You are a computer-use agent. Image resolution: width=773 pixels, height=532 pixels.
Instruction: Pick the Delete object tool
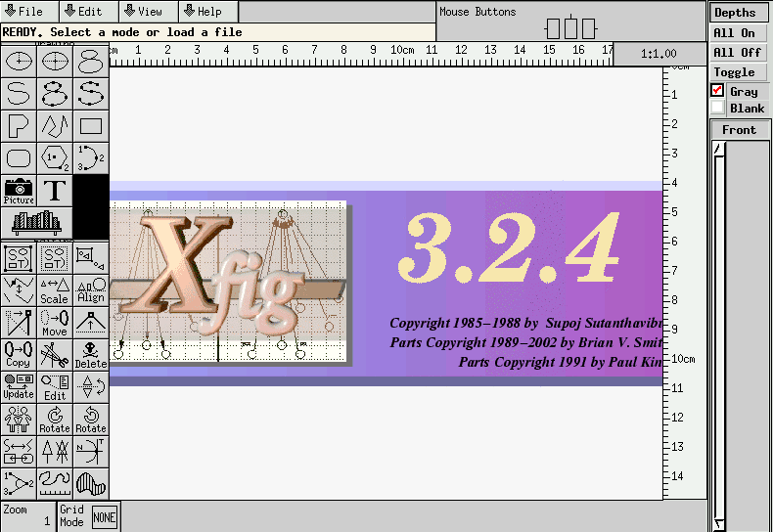[91, 353]
